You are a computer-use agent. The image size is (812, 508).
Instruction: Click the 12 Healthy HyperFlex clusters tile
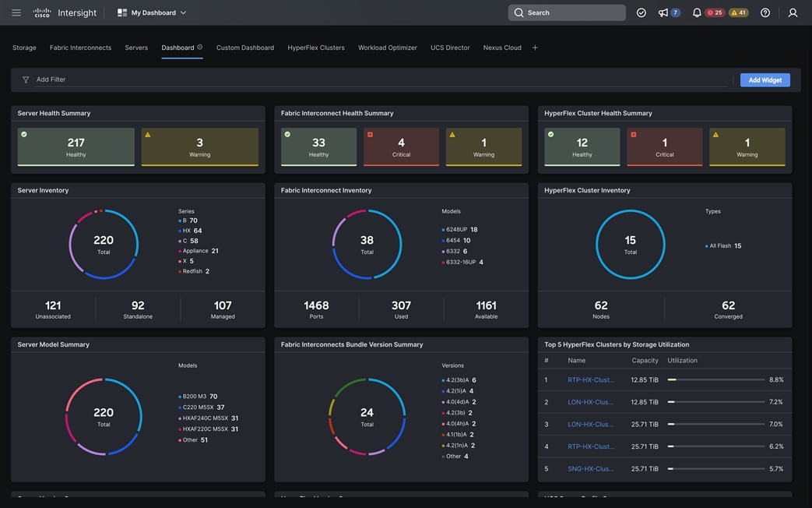click(x=582, y=146)
